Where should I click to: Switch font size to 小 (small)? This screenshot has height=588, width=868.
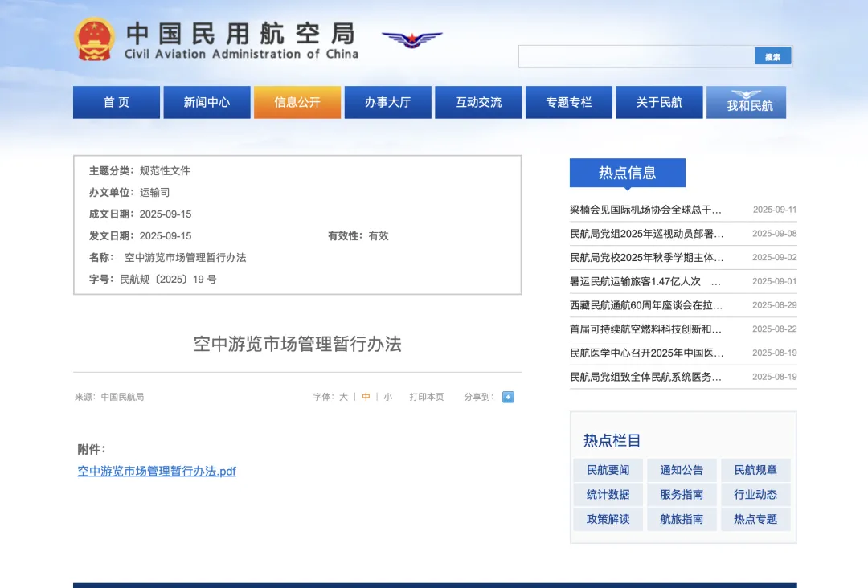[x=388, y=396]
